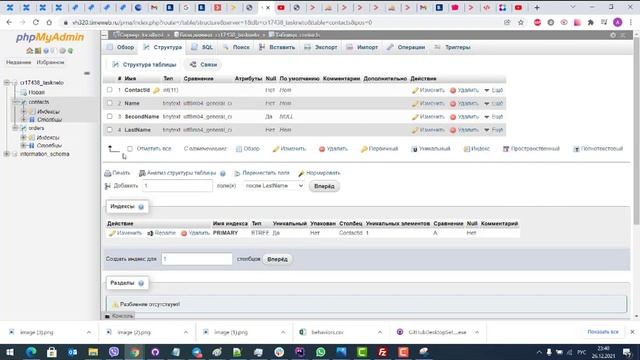Tick the SecondName row checkbox
The width and height of the screenshot is (640, 360).
click(109, 116)
